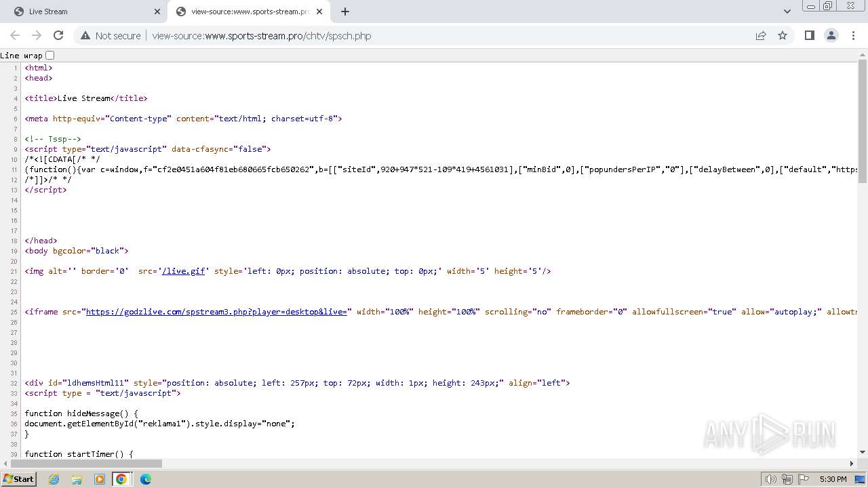Click the meta http-equiv Content-type line
The height and width of the screenshot is (488, 868).
click(x=183, y=119)
